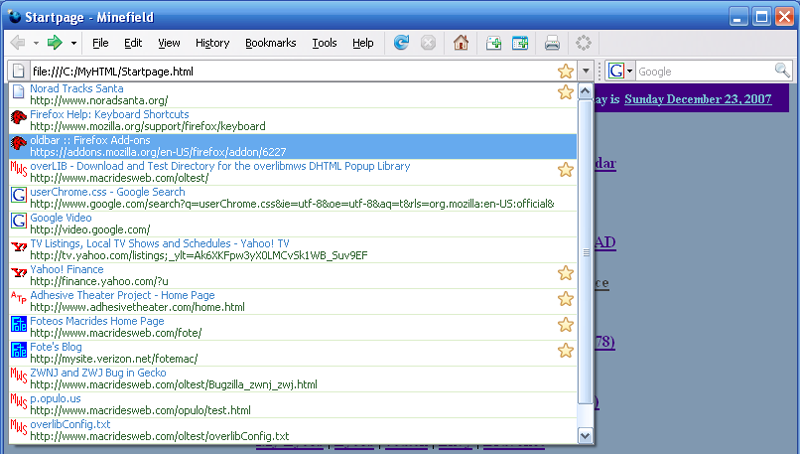The height and width of the screenshot is (454, 800).
Task: Select the overlibConfig.txt entry
Action: pyautogui.click(x=293, y=430)
